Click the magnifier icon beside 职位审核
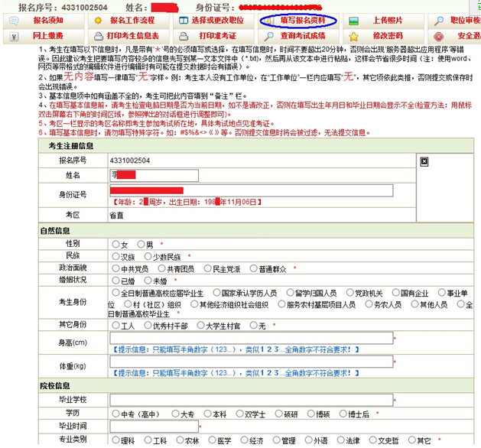Image resolution: width=481 pixels, height=448 pixels. [439, 21]
